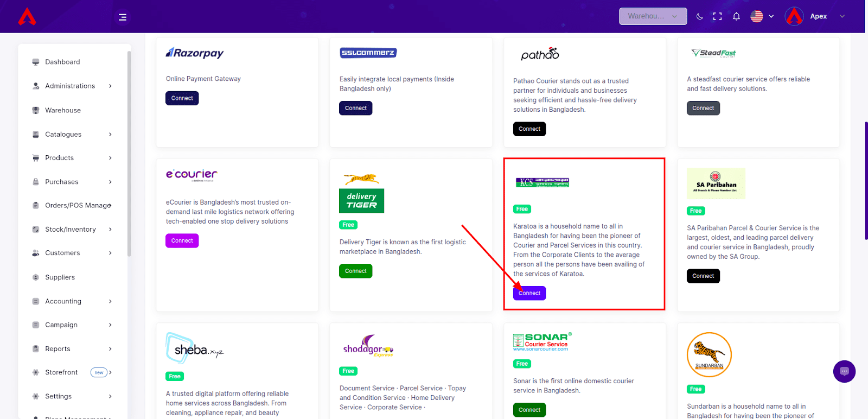Click the Dashboard sidebar icon
868x419 pixels.
coord(36,62)
